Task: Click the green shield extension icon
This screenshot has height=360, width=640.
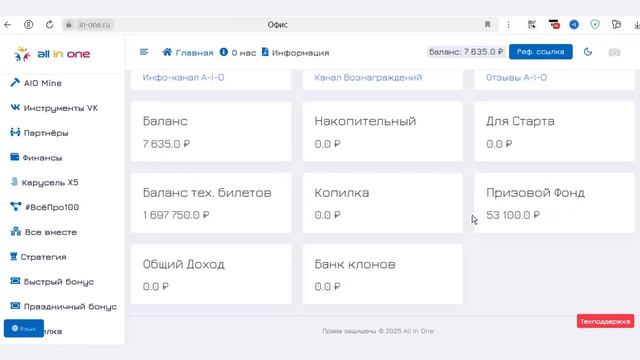Action: tap(595, 24)
